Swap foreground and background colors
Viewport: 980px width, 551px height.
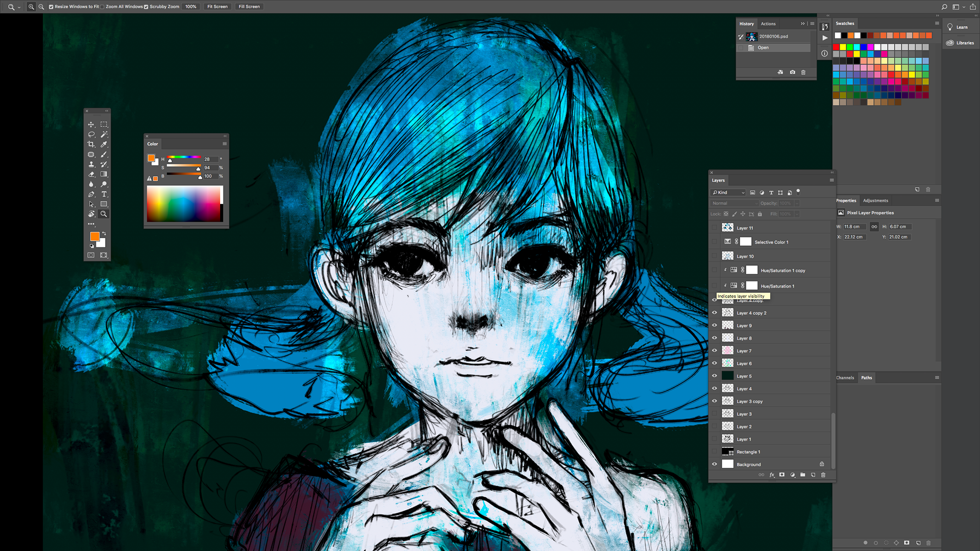tap(104, 234)
